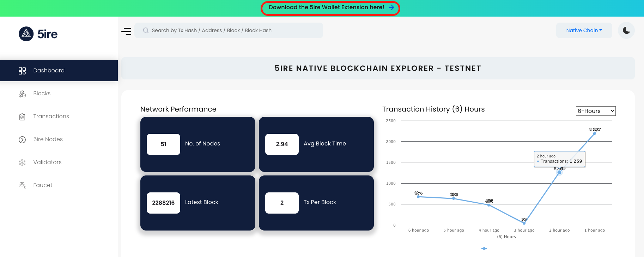Expand the 6-Hours time range select
The width and height of the screenshot is (644, 257).
[596, 111]
